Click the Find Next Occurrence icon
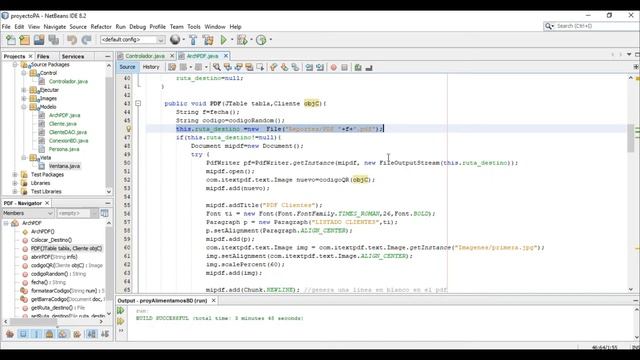The height and width of the screenshot is (360, 640). [x=238, y=67]
